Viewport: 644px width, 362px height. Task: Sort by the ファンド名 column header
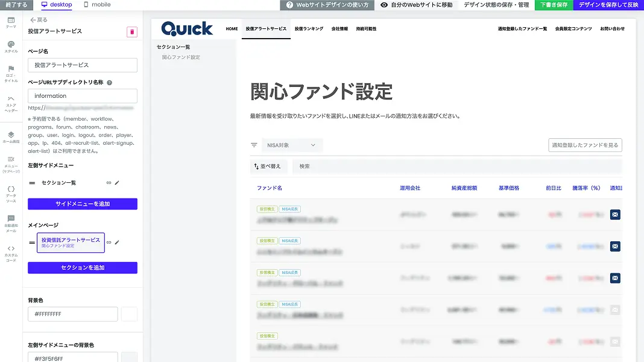coord(270,188)
